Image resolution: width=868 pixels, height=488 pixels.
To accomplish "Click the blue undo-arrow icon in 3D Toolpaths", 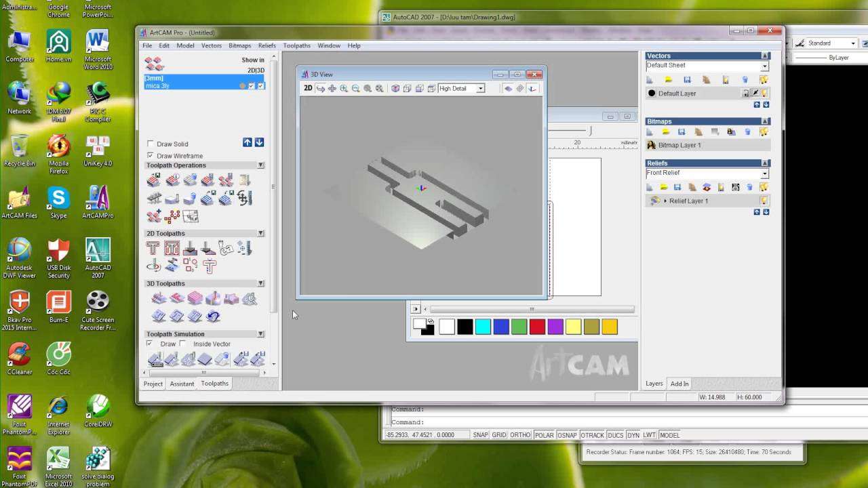I will (213, 316).
